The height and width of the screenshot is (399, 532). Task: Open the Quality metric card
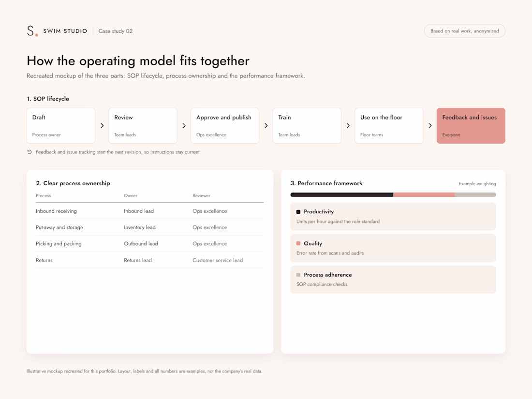tap(393, 248)
